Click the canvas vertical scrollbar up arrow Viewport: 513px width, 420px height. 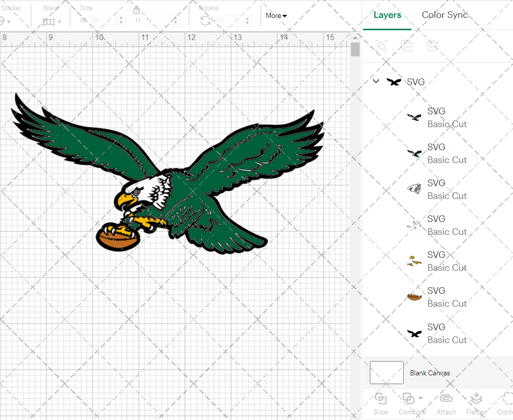pos(356,37)
